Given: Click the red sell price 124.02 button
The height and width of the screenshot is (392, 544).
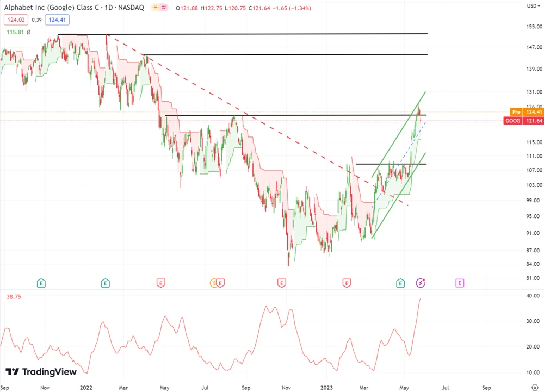Looking at the screenshot, I should point(15,20).
